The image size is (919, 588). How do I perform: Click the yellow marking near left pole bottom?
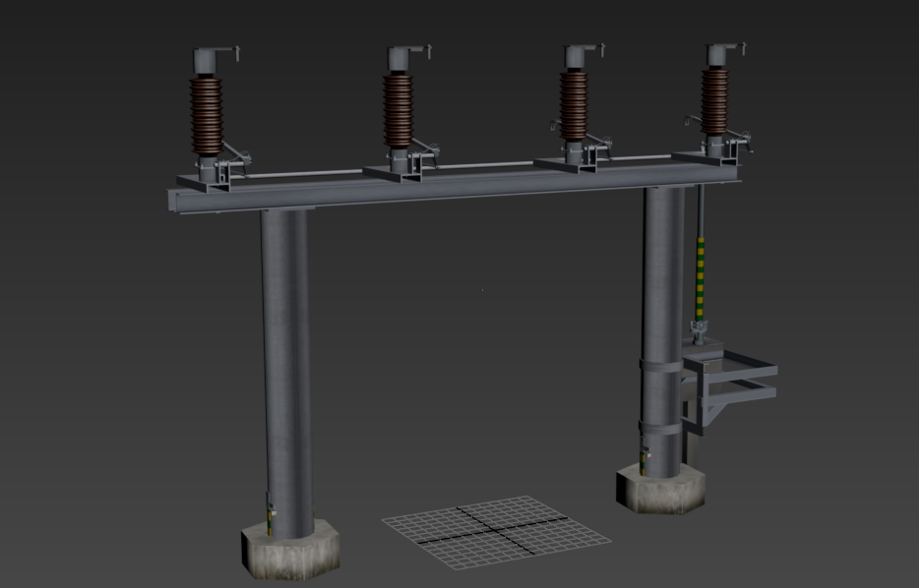[x=273, y=514]
